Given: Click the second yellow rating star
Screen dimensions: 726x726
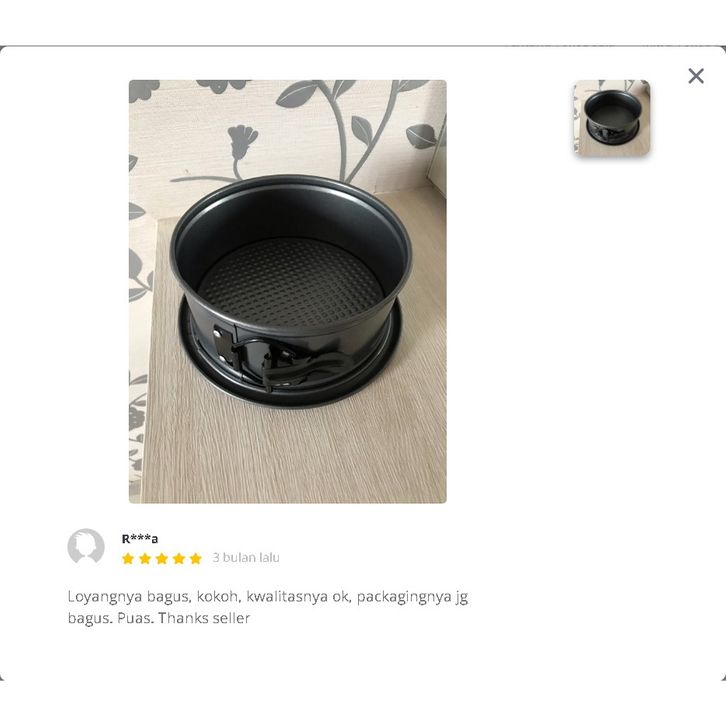Looking at the screenshot, I should click(x=145, y=558).
